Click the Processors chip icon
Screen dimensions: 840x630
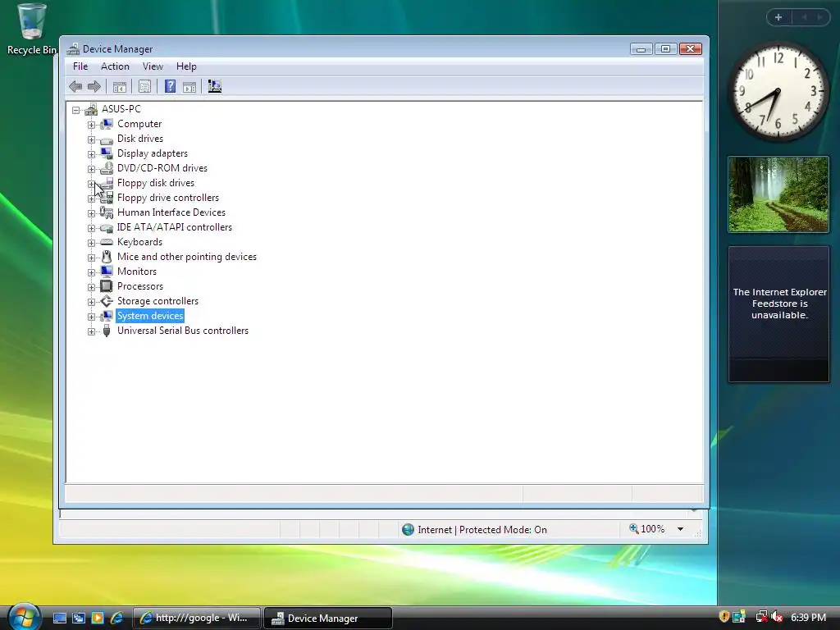click(107, 286)
